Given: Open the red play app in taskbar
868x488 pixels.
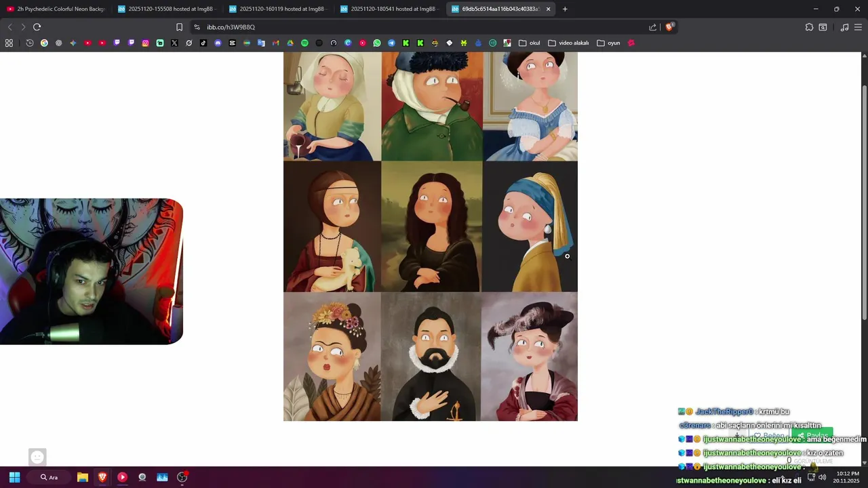Looking at the screenshot, I should 122,477.
